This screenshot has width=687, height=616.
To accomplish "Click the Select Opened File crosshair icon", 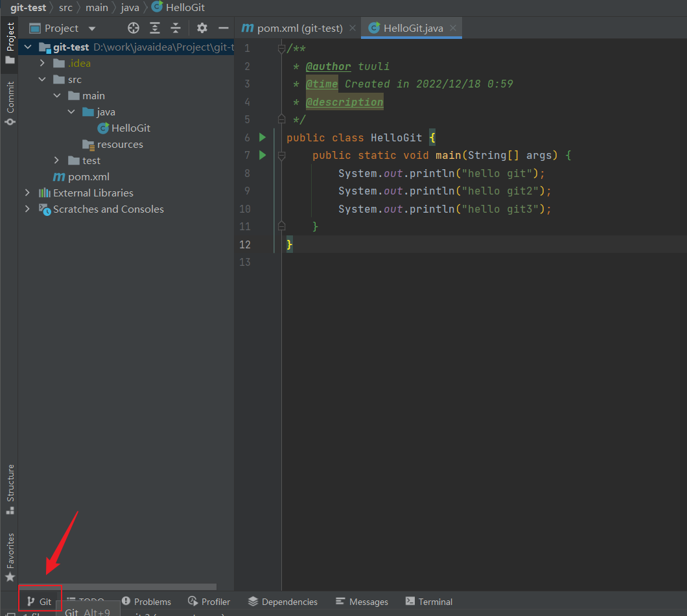I will coord(133,28).
